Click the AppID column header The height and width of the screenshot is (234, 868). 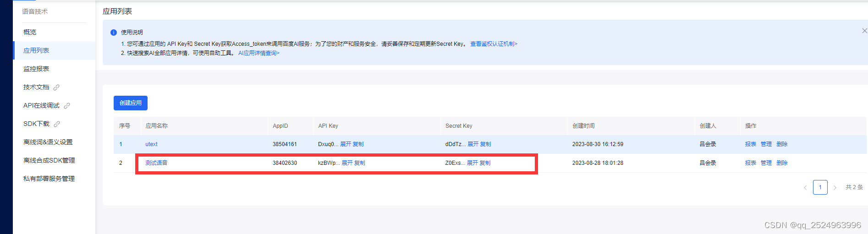[x=280, y=126]
